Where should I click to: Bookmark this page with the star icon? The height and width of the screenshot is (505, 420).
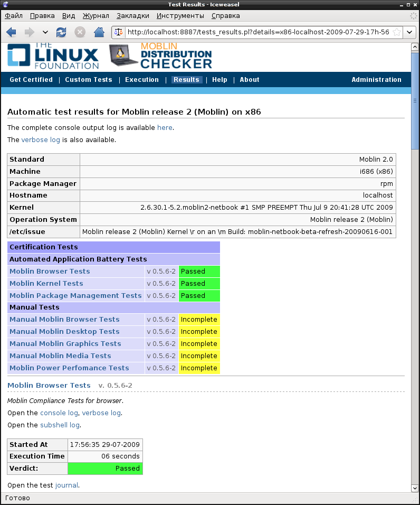[x=397, y=32]
